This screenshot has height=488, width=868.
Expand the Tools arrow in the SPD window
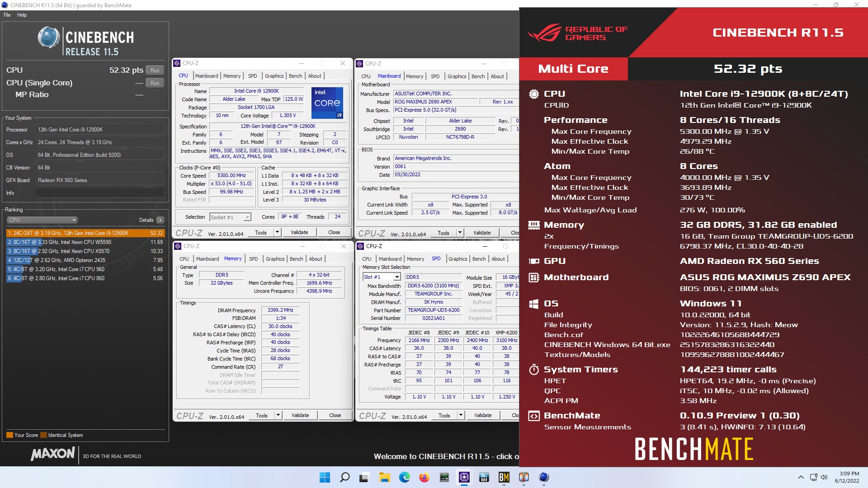(x=461, y=415)
